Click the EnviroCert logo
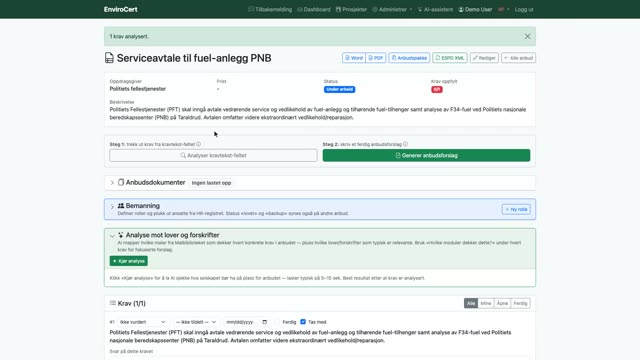Viewport: 640px width, 360px height. coord(120,9)
